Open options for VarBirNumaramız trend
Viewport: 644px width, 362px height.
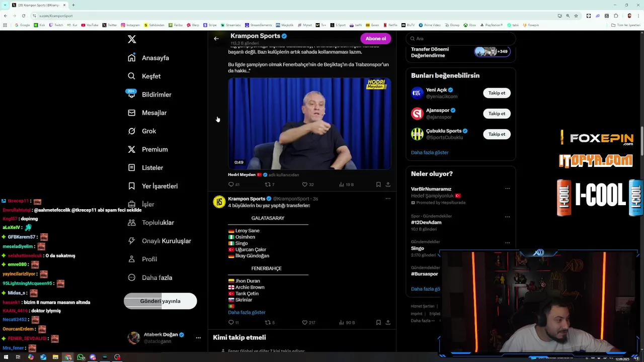tap(507, 189)
